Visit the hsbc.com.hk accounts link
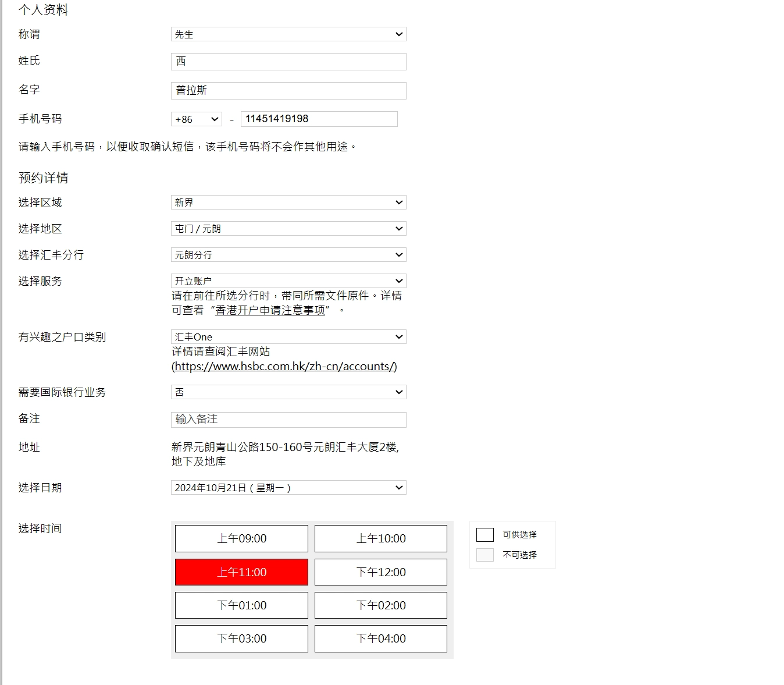The width and height of the screenshot is (784, 685). 285,367
